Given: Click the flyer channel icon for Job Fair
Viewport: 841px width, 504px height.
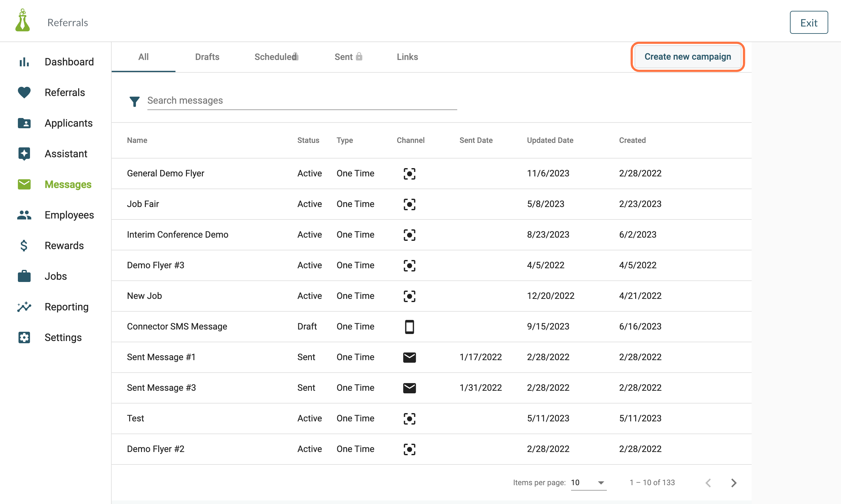Looking at the screenshot, I should pos(410,204).
